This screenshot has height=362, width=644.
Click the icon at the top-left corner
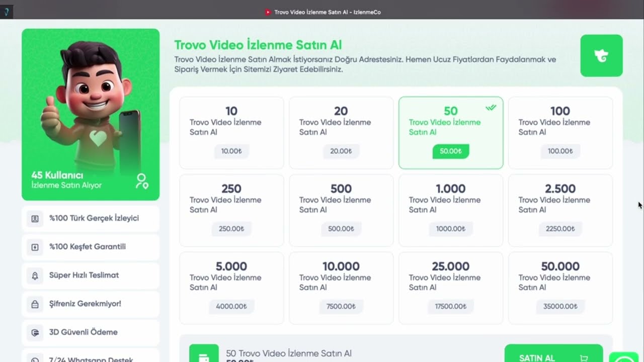pyautogui.click(x=6, y=12)
